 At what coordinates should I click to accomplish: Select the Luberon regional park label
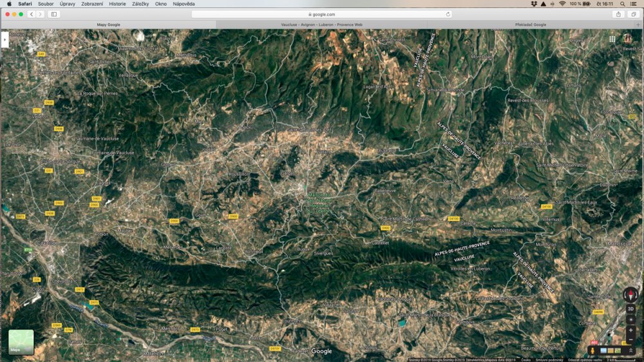click(318, 202)
